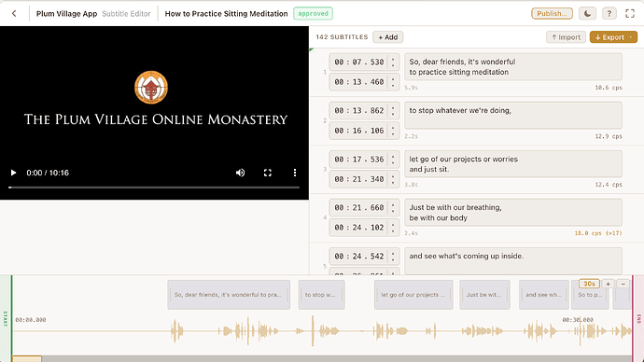
Task: Adjust the stepper beside 00:07.530
Action: coord(393,62)
